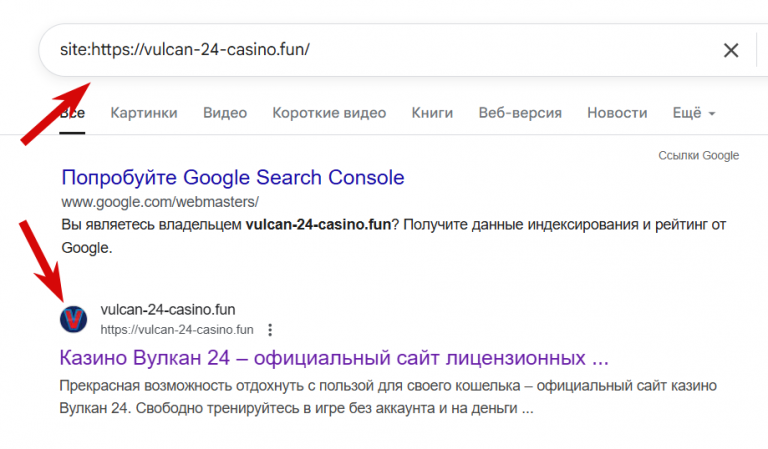This screenshot has height=449, width=768.
Task: Expand the Ещё dropdown menu
Action: 694,113
